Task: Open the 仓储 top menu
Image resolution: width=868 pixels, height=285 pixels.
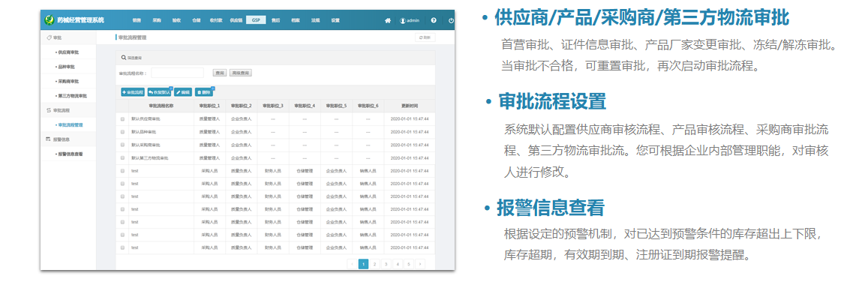Action: (196, 20)
